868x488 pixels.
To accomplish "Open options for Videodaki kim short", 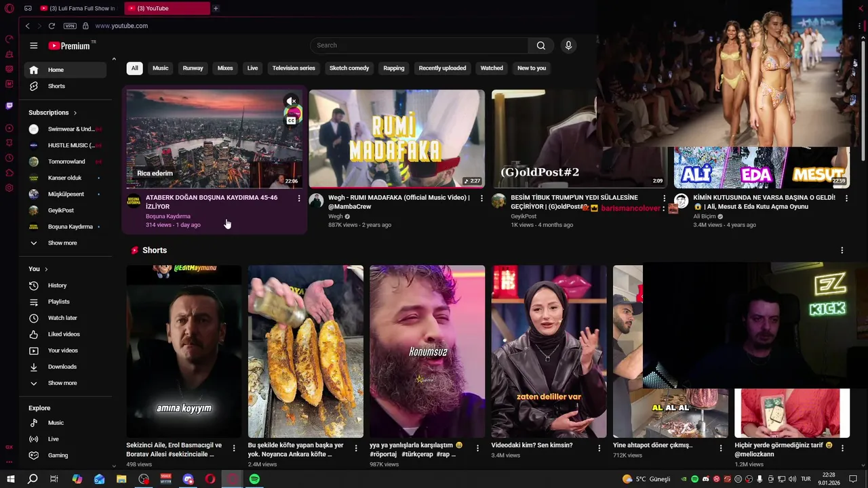I will [599, 448].
